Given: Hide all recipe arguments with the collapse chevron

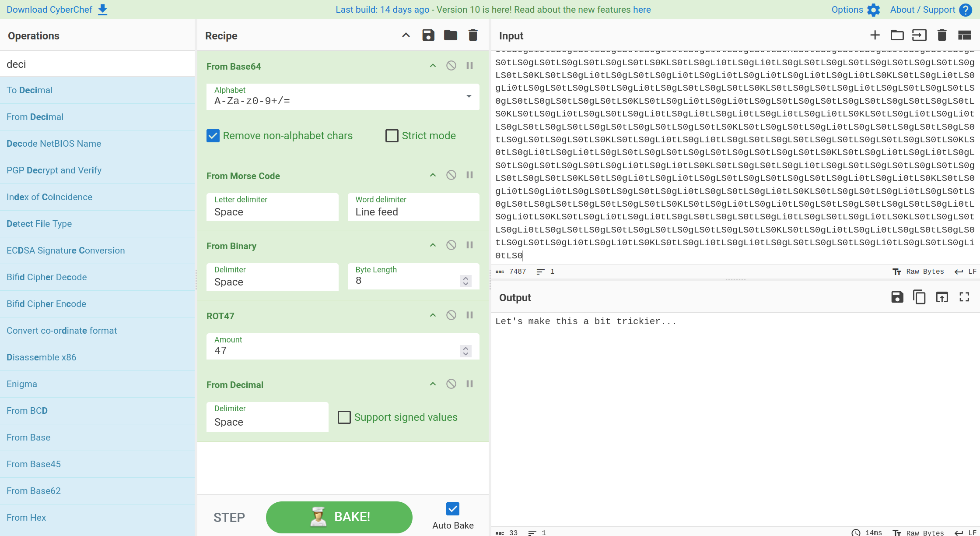Looking at the screenshot, I should click(406, 35).
